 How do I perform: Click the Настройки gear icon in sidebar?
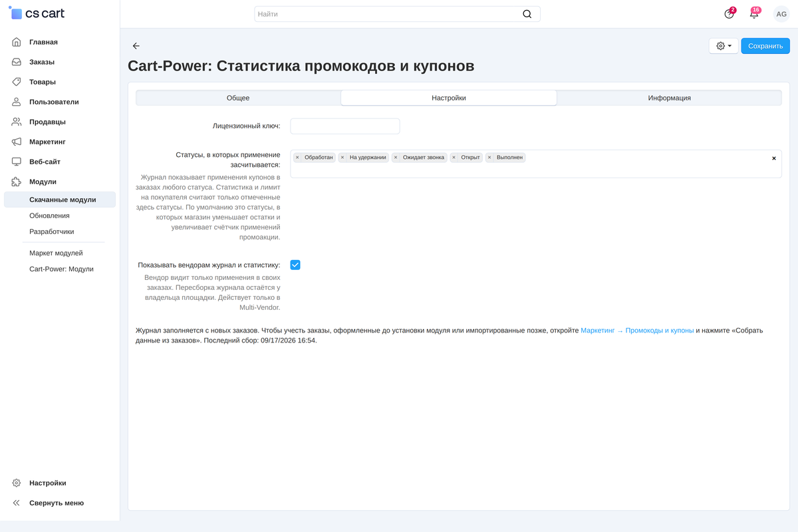click(x=17, y=483)
